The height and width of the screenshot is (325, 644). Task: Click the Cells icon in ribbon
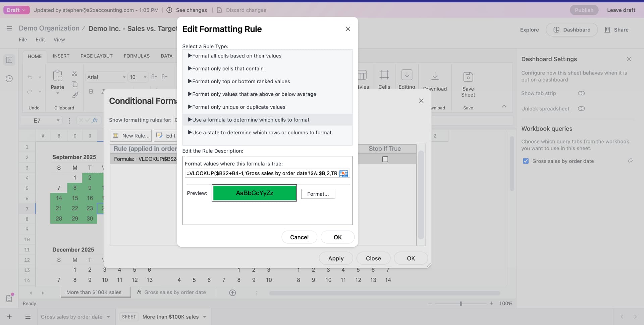point(384,75)
